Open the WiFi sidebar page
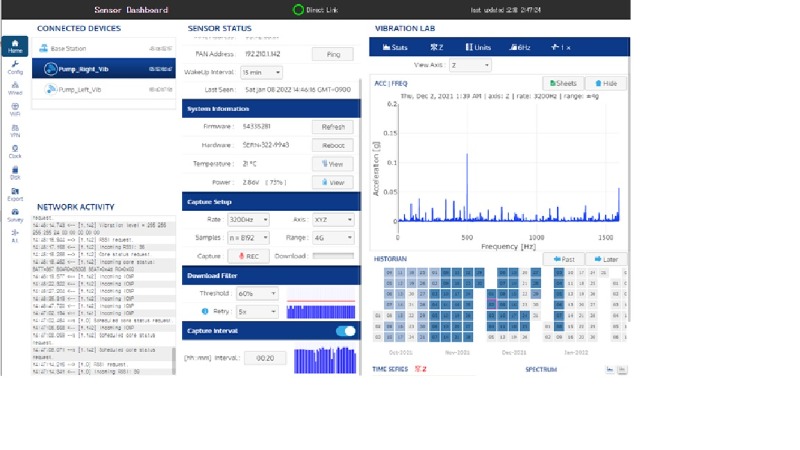800x450 pixels. pyautogui.click(x=15, y=109)
